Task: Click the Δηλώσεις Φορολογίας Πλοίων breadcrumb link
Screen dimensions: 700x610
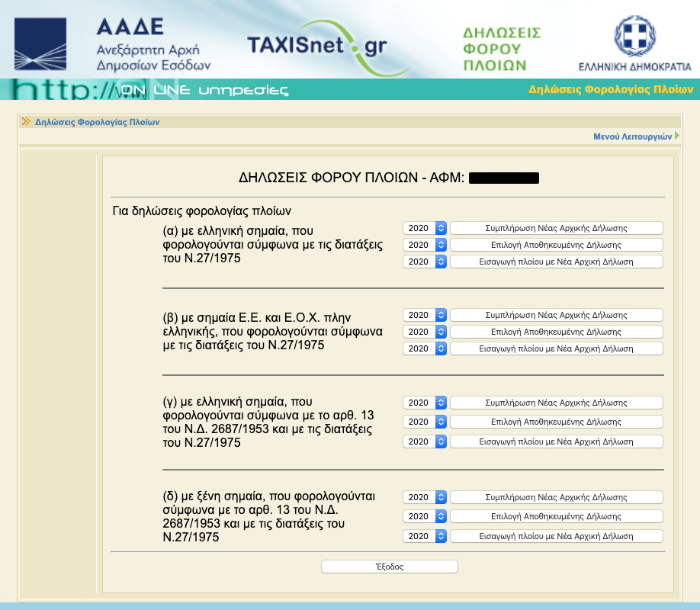Action: click(x=97, y=122)
